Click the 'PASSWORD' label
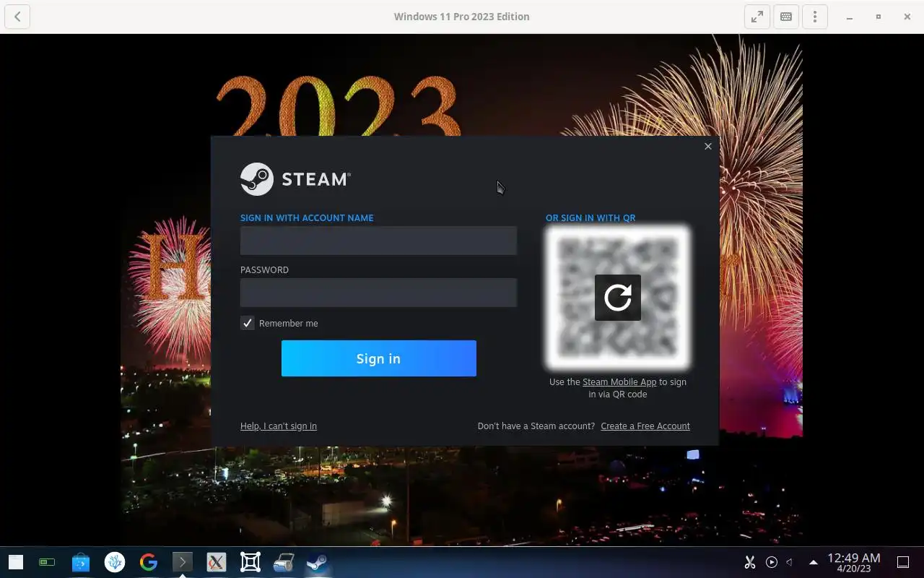 pos(264,269)
